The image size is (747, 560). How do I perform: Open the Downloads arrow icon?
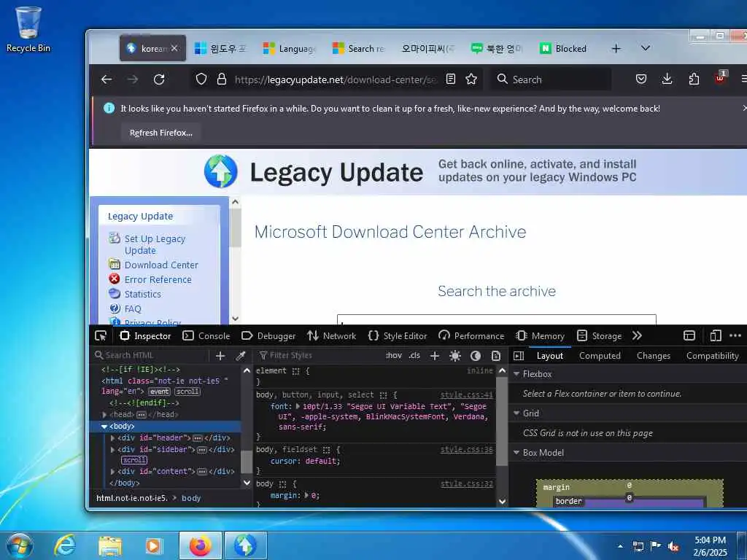coord(667,79)
